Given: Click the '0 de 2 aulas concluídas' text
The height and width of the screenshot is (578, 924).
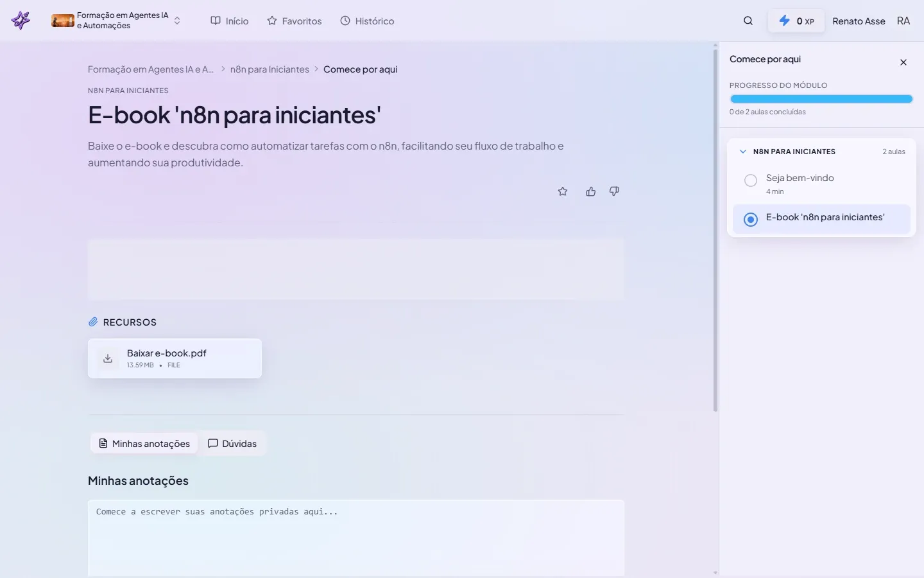Looking at the screenshot, I should click(767, 112).
